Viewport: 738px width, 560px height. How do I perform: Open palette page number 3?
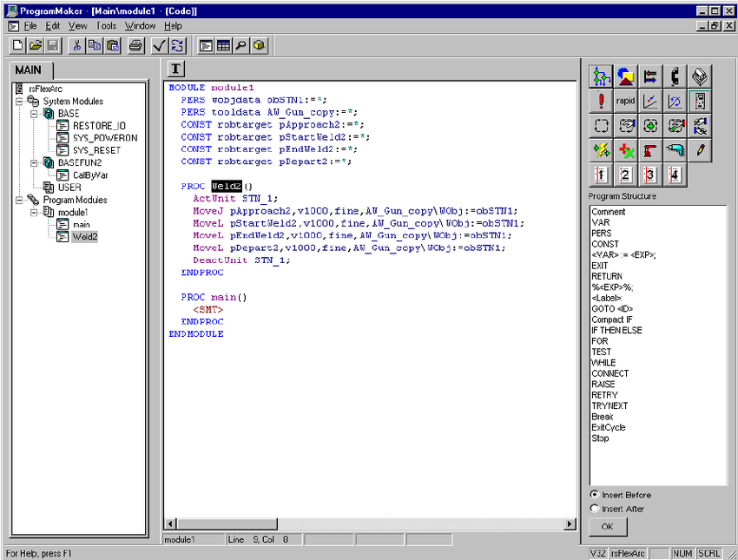tap(649, 175)
